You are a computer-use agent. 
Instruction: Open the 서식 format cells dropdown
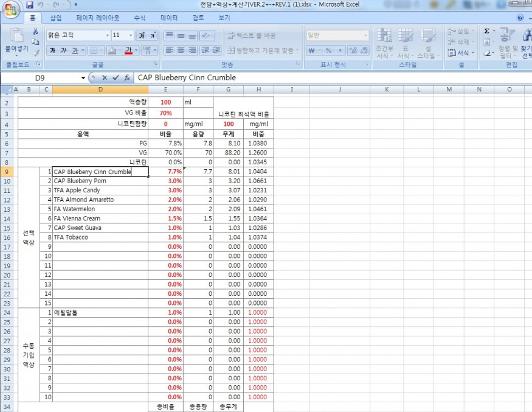tap(461, 53)
